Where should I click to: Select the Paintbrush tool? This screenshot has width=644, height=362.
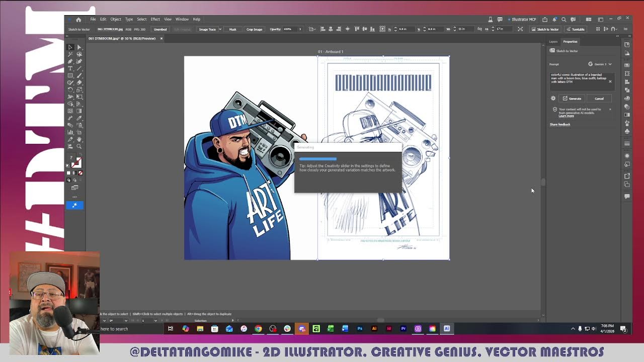pyautogui.click(x=79, y=75)
